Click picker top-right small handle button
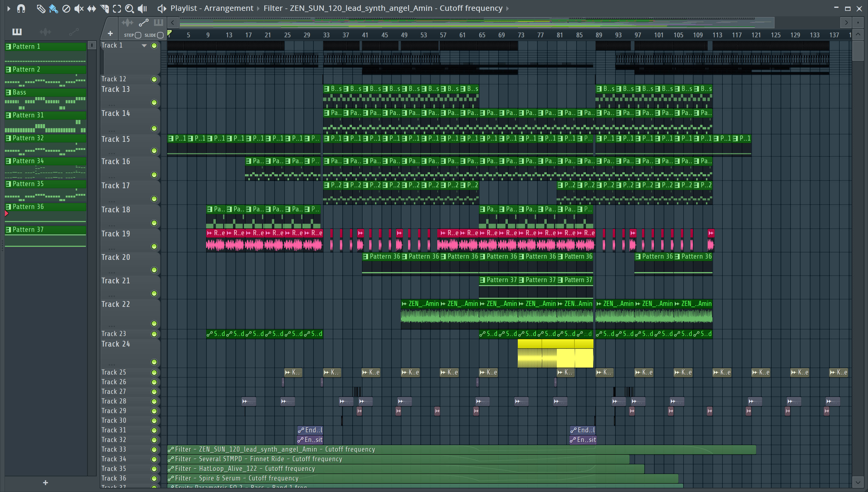 [x=92, y=45]
